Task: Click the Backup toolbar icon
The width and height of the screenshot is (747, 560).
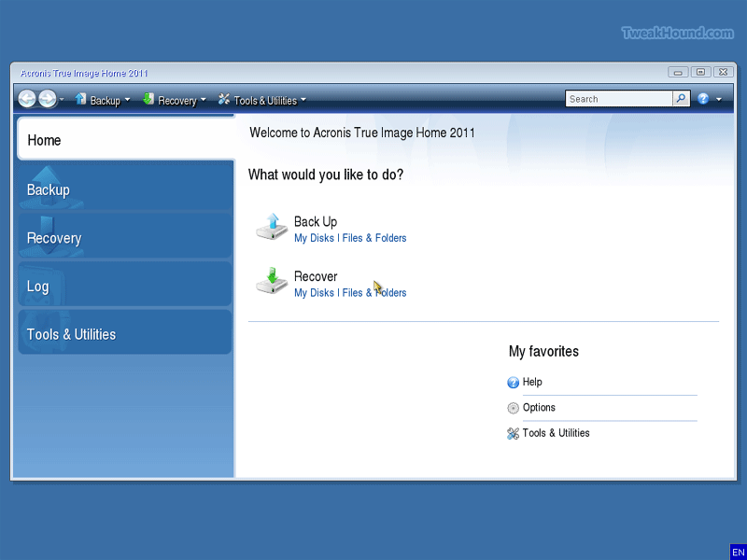Action: tap(80, 99)
